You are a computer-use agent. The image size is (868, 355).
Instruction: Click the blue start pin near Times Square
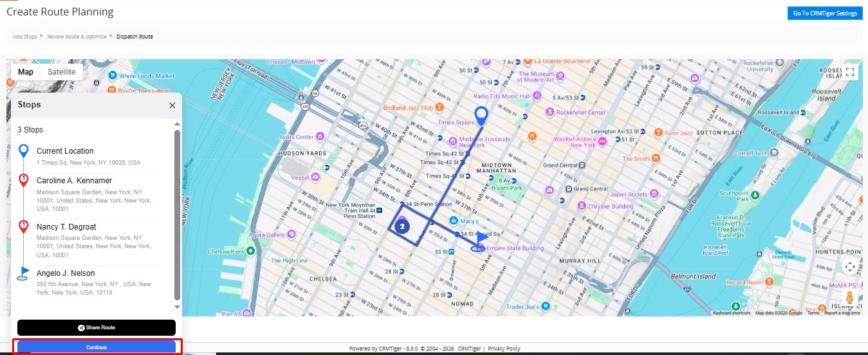pyautogui.click(x=481, y=116)
